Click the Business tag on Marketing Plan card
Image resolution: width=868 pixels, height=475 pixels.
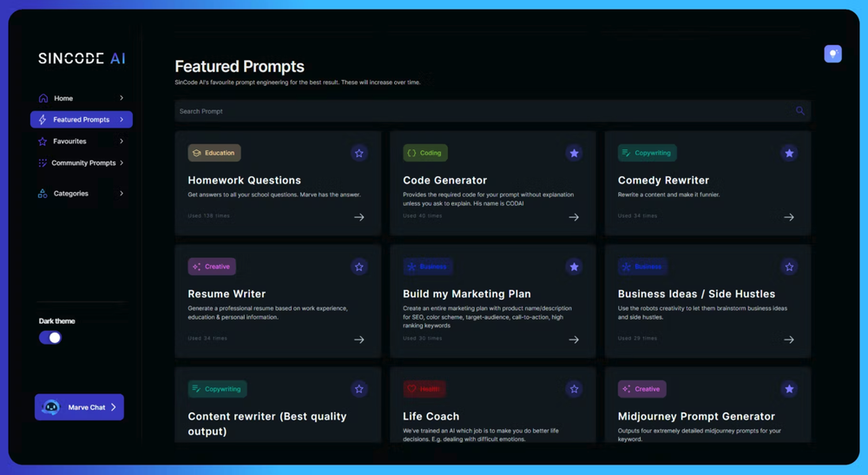428,267
